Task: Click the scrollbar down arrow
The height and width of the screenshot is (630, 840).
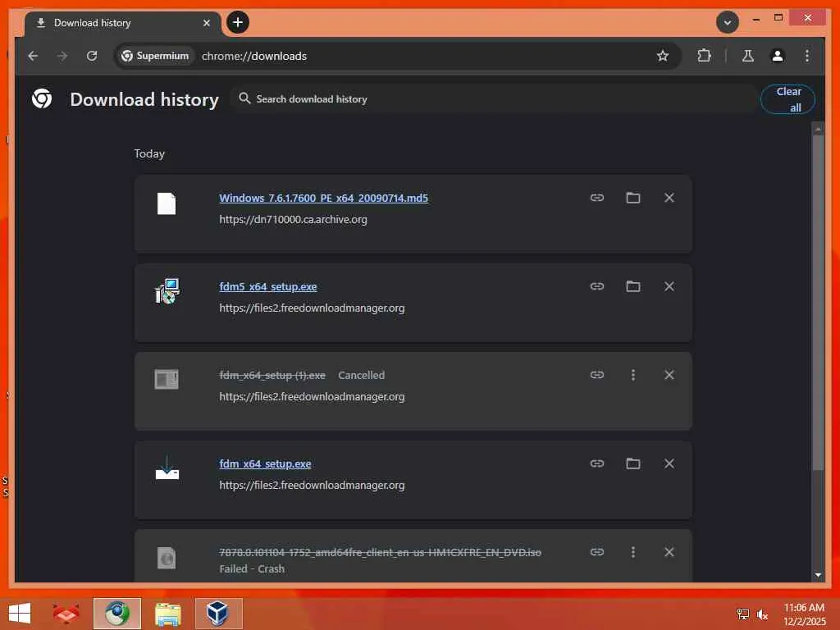Action: click(x=818, y=575)
